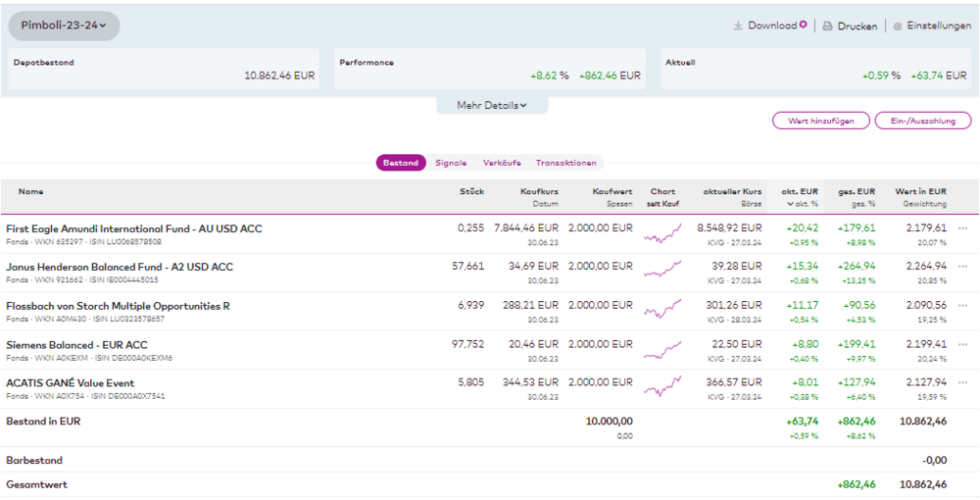The height and width of the screenshot is (500, 980).
Task: Select the Bestand tab
Action: pos(401,163)
